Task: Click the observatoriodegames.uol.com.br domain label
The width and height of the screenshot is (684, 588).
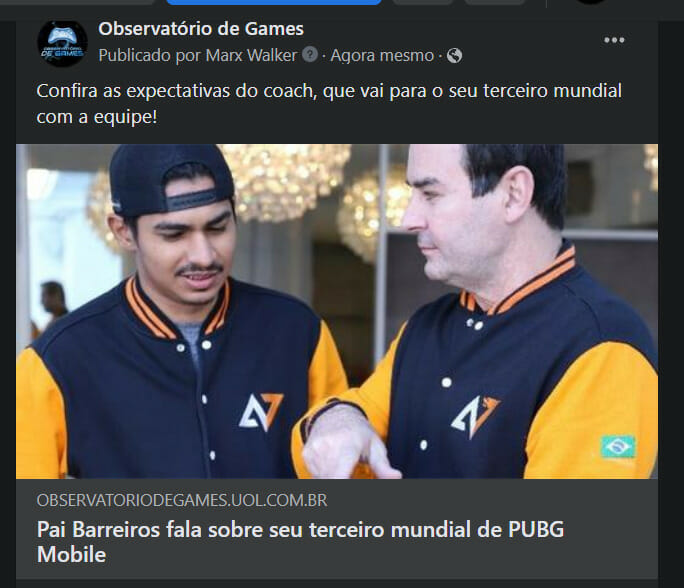Action: pyautogui.click(x=182, y=500)
